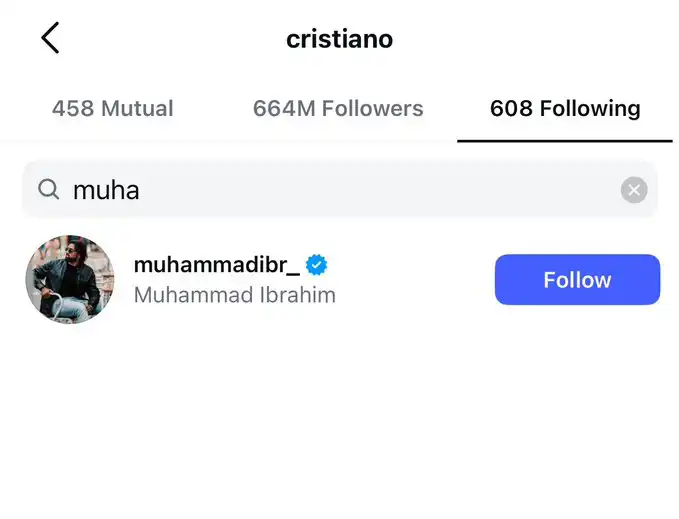Image resolution: width=679 pixels, height=519 pixels.
Task: Click the number 608 in Following
Action: click(510, 109)
